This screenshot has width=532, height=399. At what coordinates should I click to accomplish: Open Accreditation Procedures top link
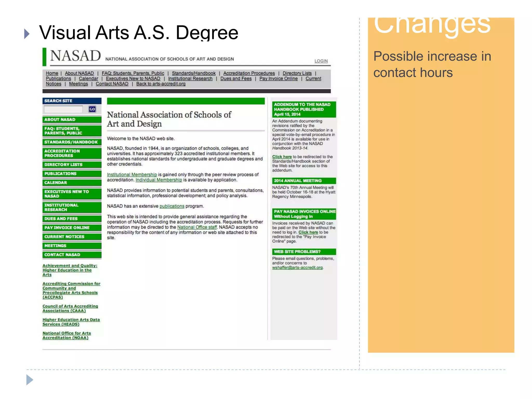coord(249,73)
